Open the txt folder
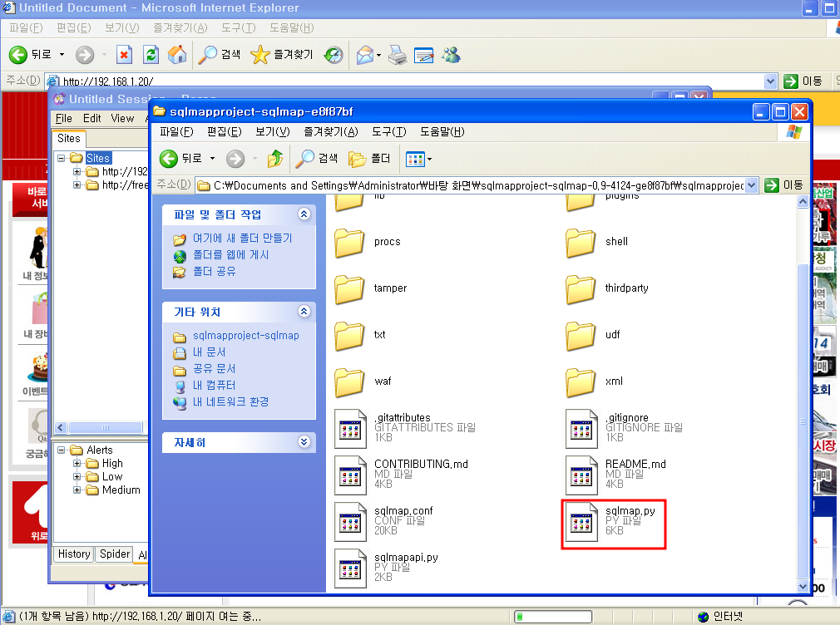This screenshot has width=840, height=625. tap(350, 336)
